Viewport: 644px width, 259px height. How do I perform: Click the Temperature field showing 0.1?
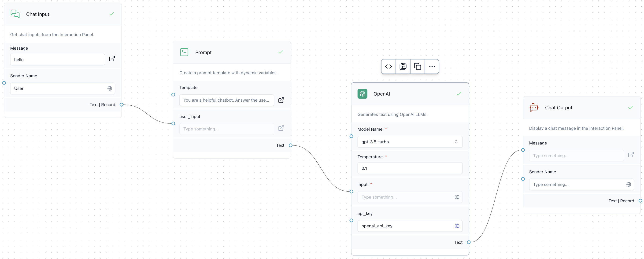410,168
